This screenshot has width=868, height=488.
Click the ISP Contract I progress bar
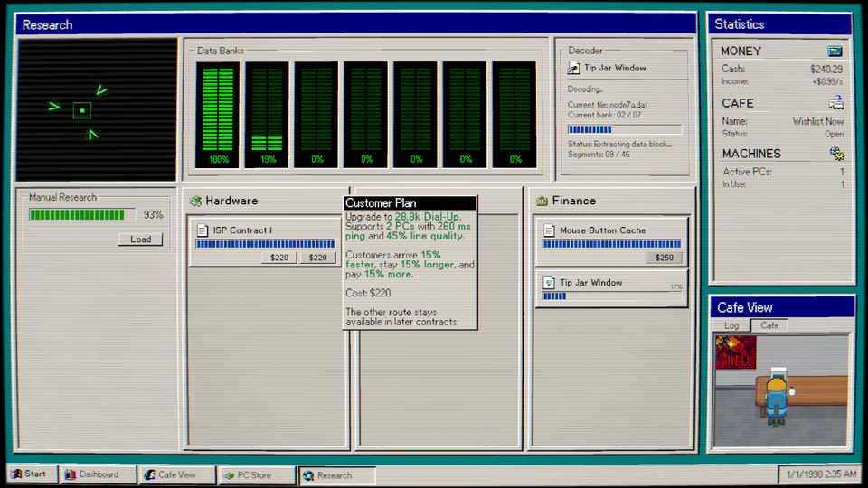tap(265, 244)
